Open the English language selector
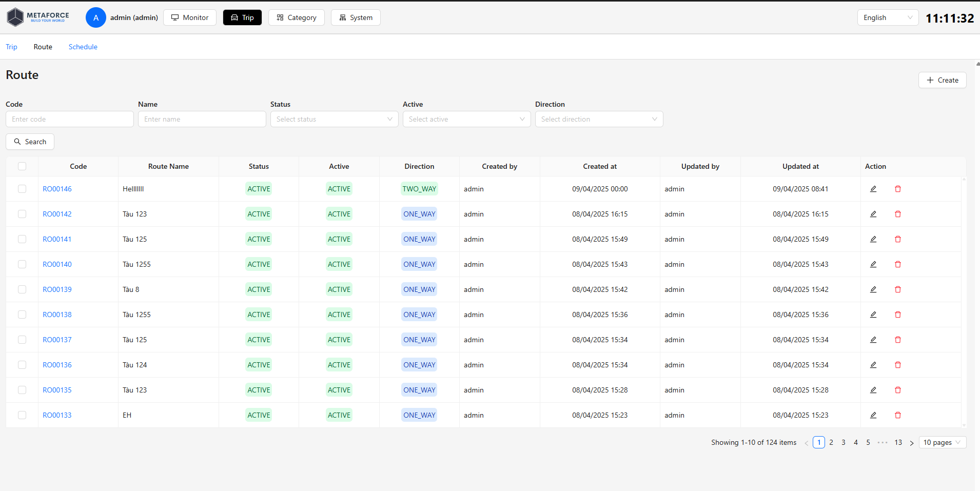The width and height of the screenshot is (980, 491). tap(887, 17)
